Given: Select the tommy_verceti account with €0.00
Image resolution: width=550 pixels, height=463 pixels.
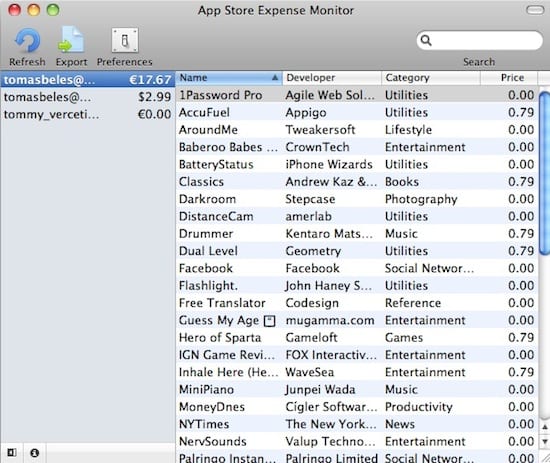Looking at the screenshot, I should pyautogui.click(x=87, y=114).
